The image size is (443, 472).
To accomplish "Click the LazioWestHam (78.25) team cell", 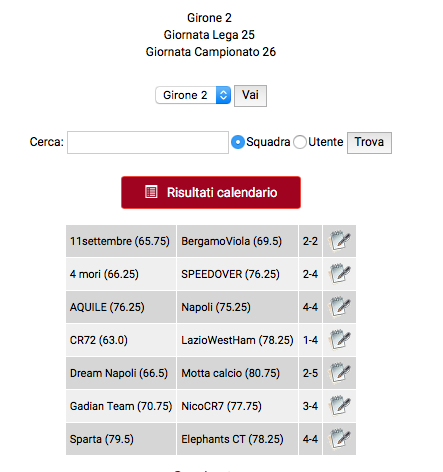I will (237, 340).
